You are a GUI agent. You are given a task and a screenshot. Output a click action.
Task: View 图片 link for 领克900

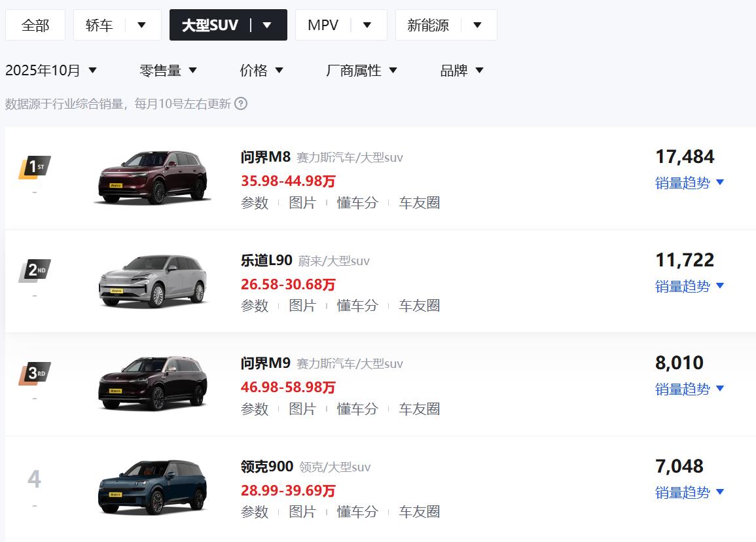click(302, 512)
